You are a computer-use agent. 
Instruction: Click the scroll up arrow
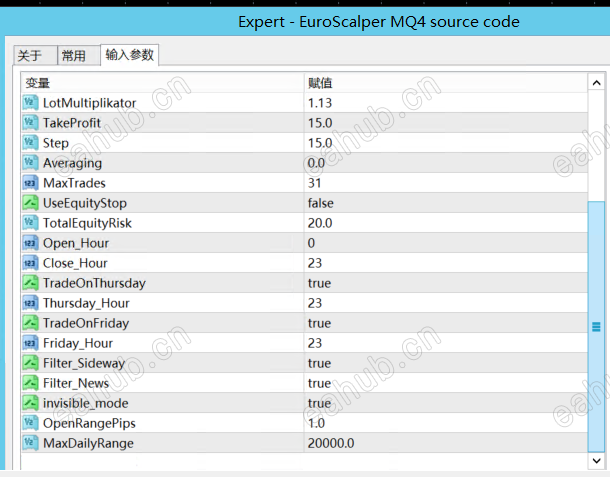(x=596, y=83)
